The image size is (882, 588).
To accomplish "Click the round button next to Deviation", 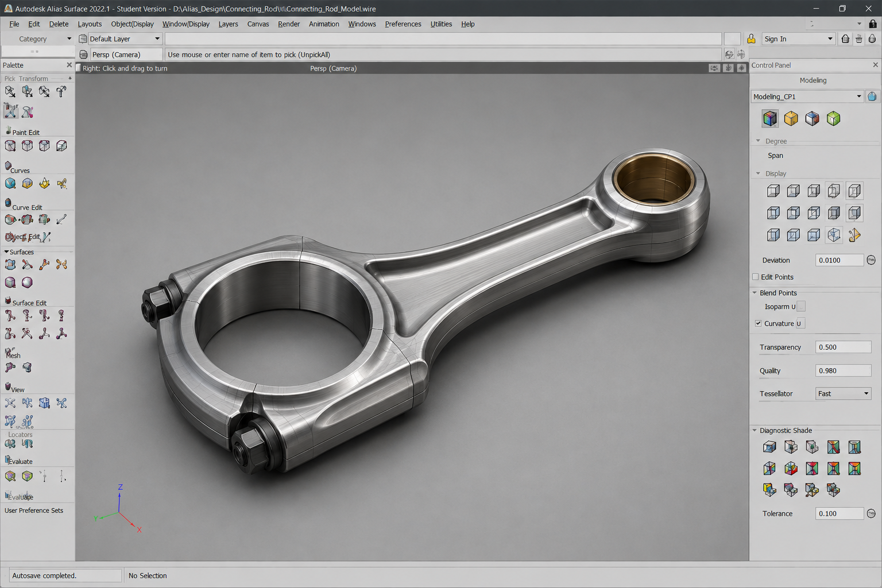I will coord(871,260).
